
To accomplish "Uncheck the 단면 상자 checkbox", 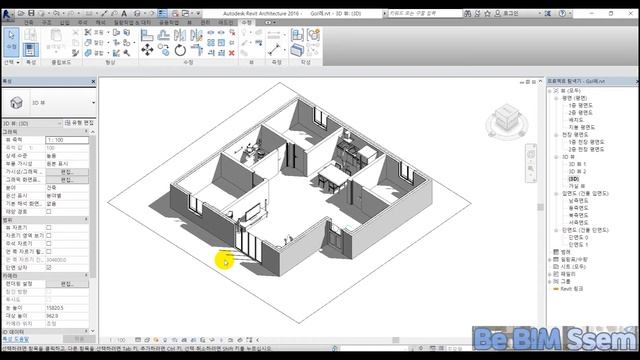I will coord(49,267).
